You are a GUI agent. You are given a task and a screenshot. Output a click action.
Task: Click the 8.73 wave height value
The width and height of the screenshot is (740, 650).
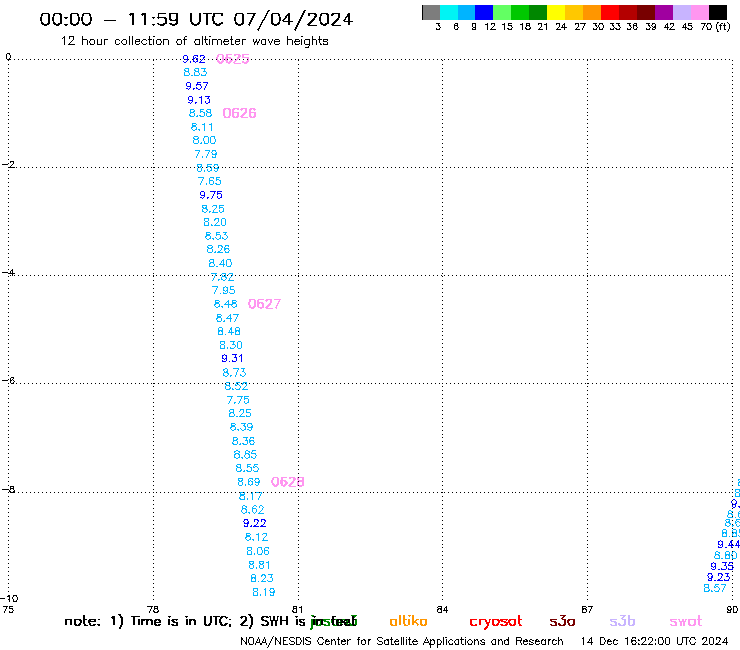[x=235, y=373]
